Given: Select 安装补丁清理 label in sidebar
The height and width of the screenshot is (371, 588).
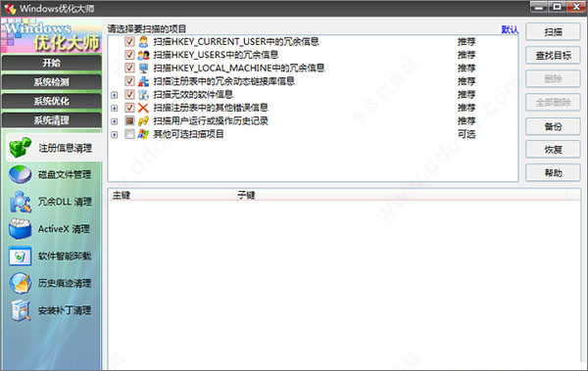Looking at the screenshot, I should click(65, 310).
